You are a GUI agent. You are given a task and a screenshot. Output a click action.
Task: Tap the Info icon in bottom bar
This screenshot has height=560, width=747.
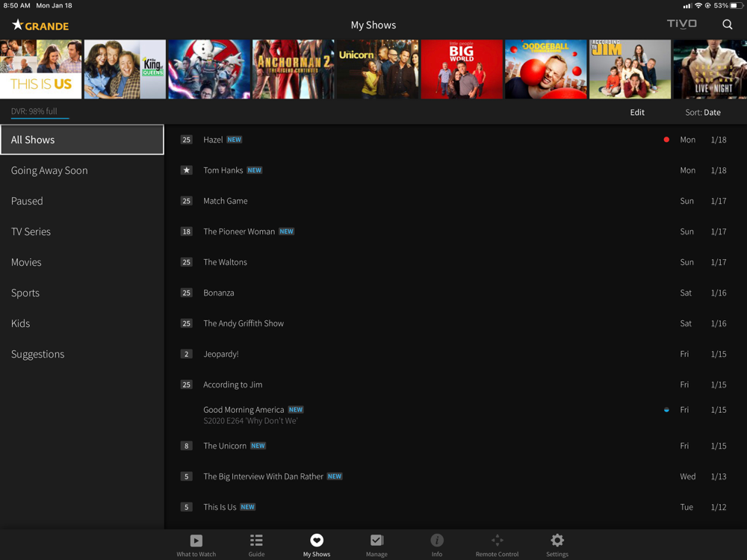pos(437,541)
